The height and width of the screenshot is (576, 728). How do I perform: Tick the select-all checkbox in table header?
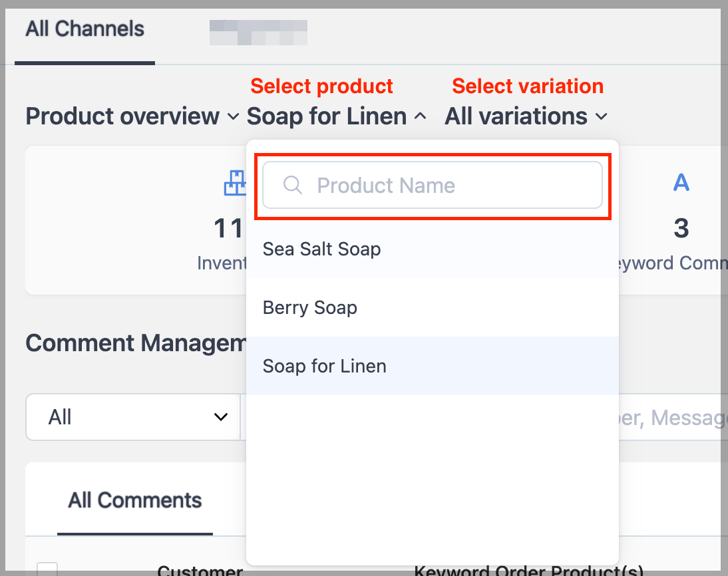pos(47,570)
